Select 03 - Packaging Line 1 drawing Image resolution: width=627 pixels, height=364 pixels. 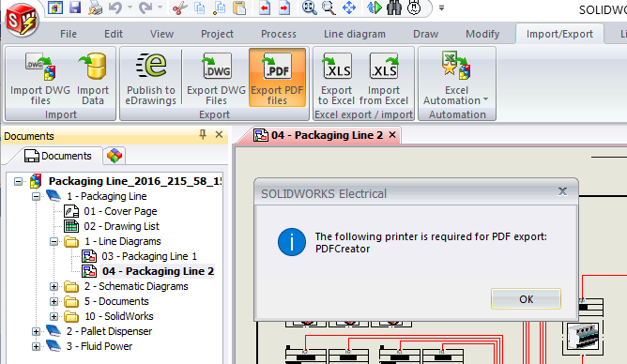click(x=149, y=256)
